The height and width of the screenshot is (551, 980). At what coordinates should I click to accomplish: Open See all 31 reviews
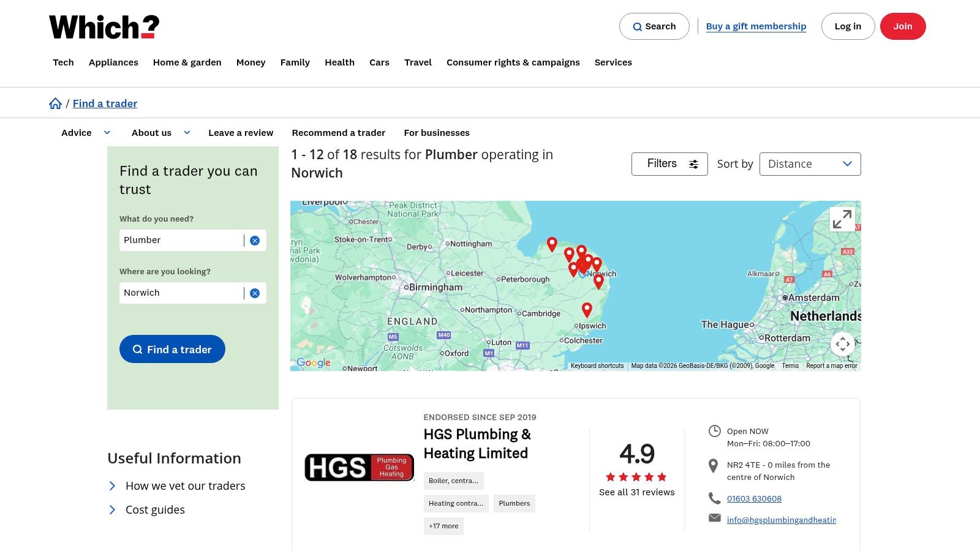tap(636, 492)
